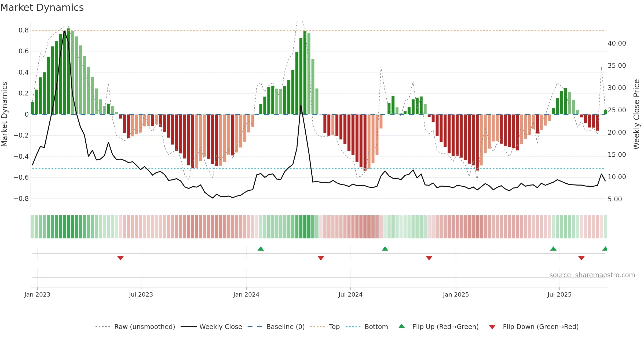Click the 0.8 left axis tick label
Screen dimensions: 644x362
coord(24,30)
